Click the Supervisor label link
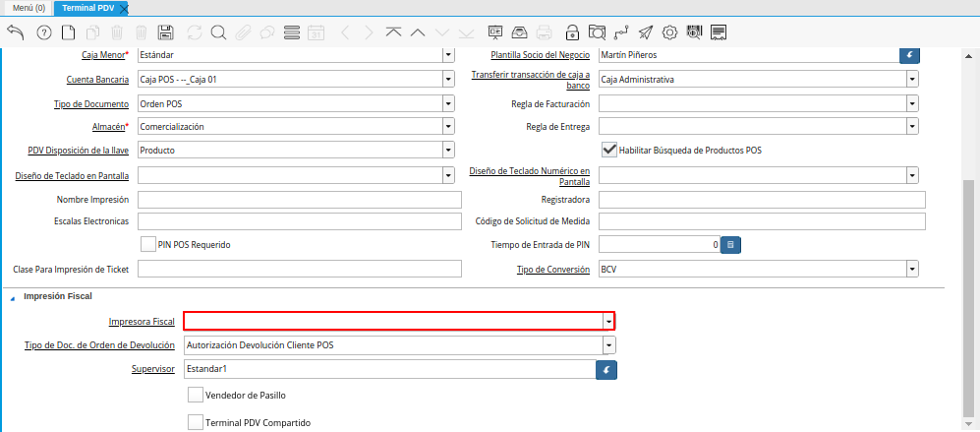Image resolution: width=980 pixels, height=432 pixels. coord(152,369)
